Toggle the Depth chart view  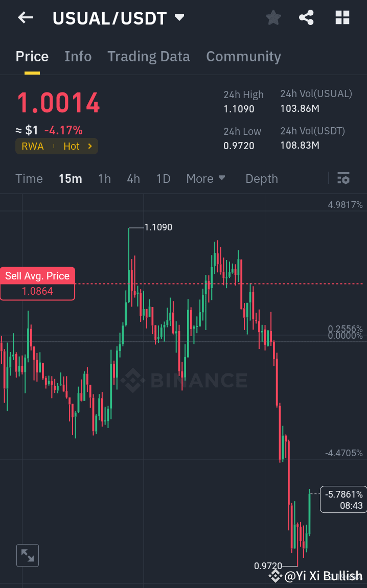click(261, 178)
